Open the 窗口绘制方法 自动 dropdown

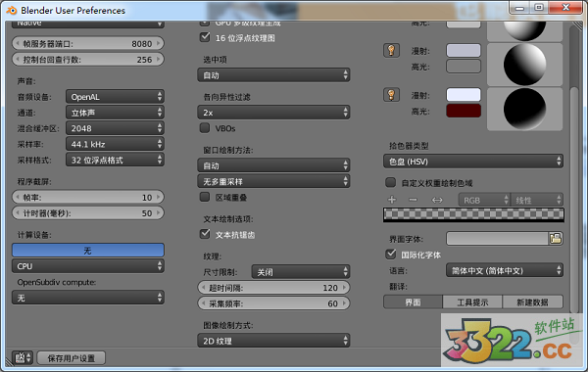coord(273,165)
